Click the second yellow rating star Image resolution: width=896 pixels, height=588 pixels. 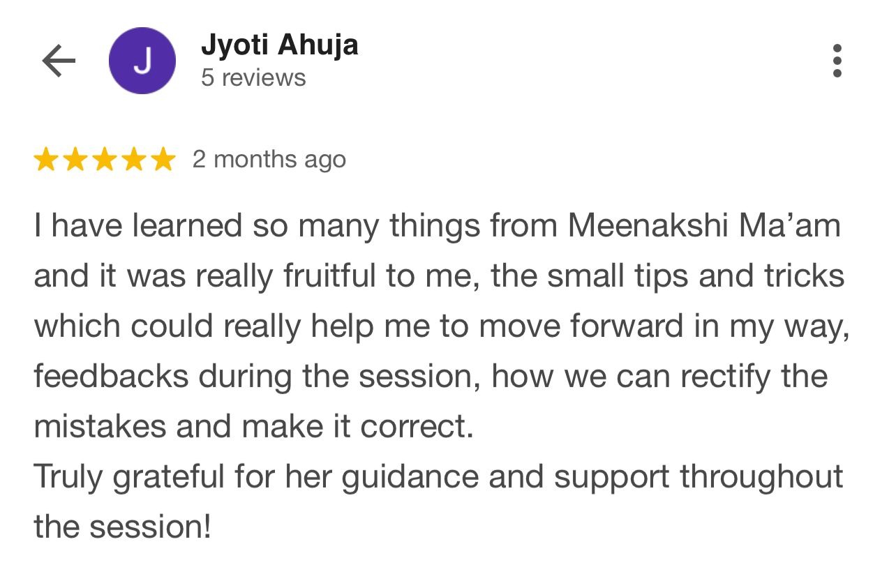tap(75, 160)
